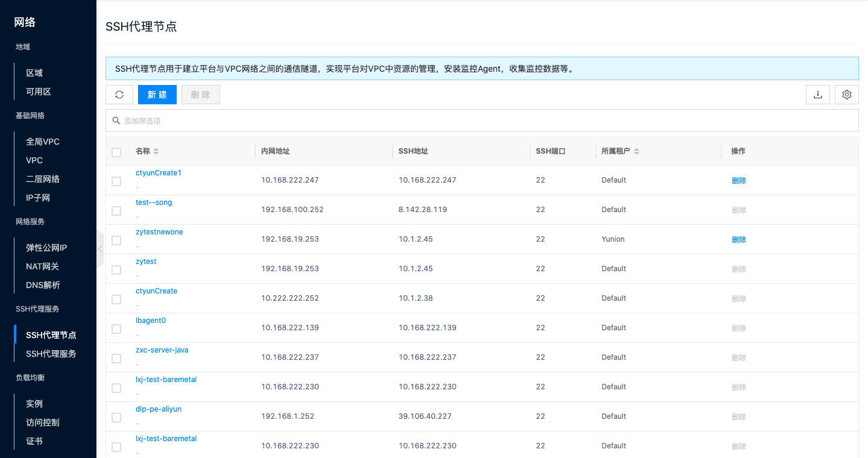The image size is (868, 458).
Task: Collapse the sidebar using the arrow handle
Action: click(100, 249)
